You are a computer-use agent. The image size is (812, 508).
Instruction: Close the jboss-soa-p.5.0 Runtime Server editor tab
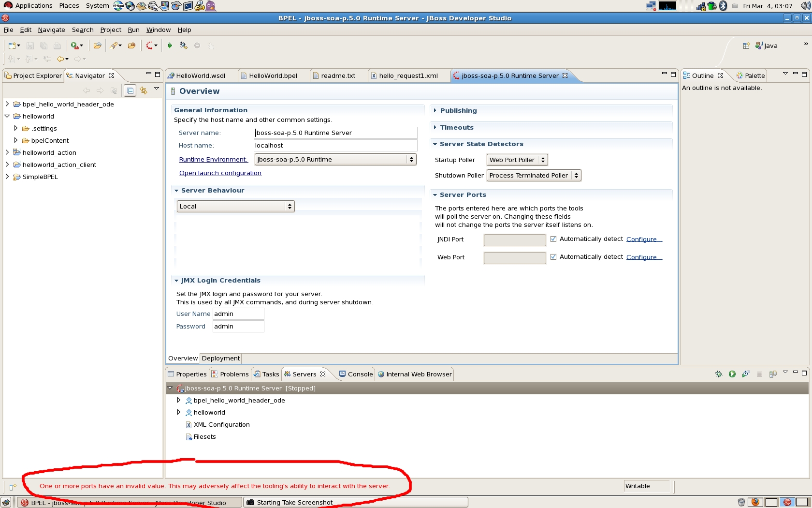[565, 75]
